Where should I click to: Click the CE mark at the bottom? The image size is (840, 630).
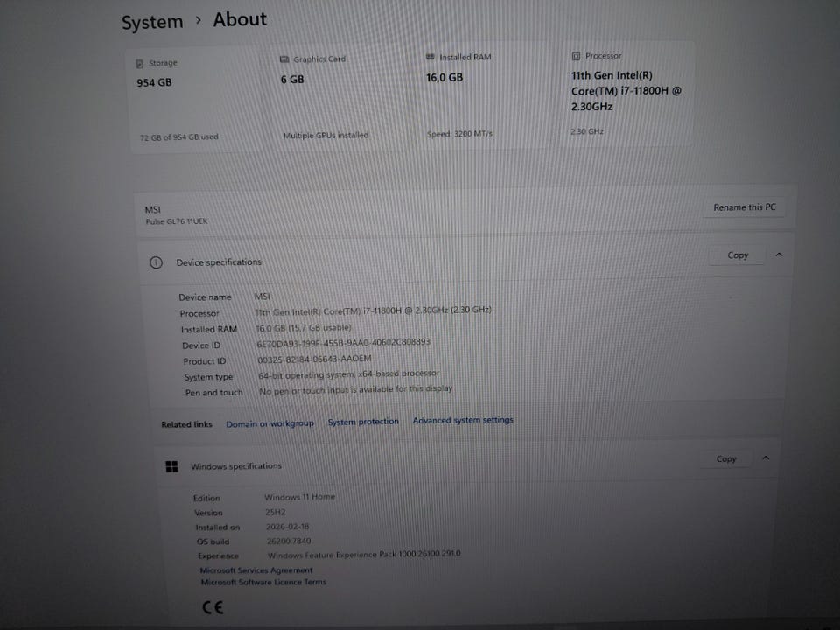[213, 607]
